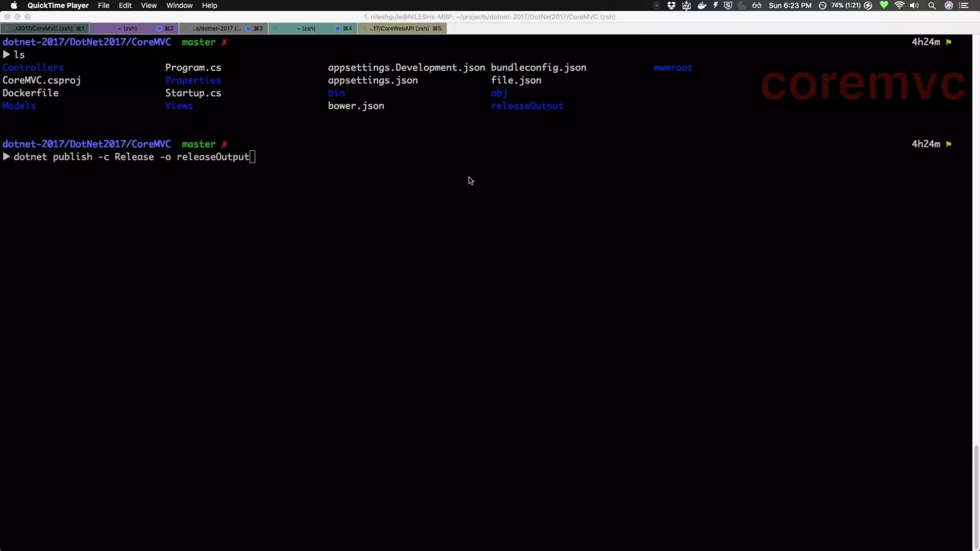Click the Sun 6:23 PM clock
Image resolution: width=980 pixels, height=551 pixels.
click(x=790, y=5)
